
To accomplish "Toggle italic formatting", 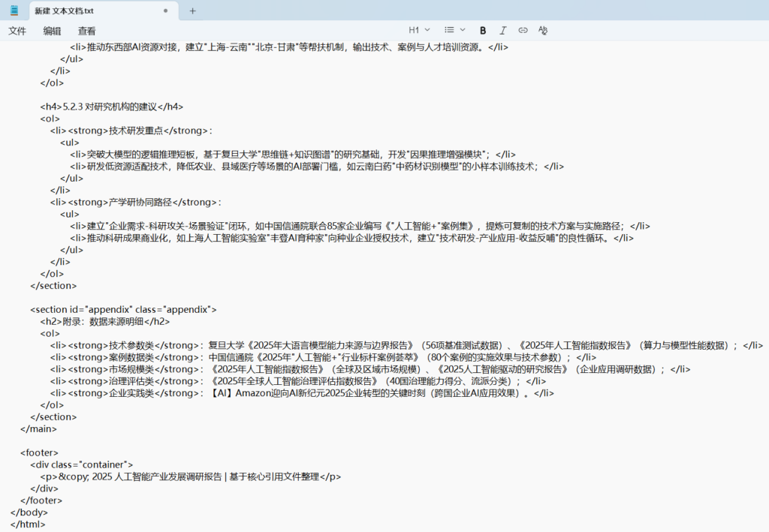I will (503, 30).
